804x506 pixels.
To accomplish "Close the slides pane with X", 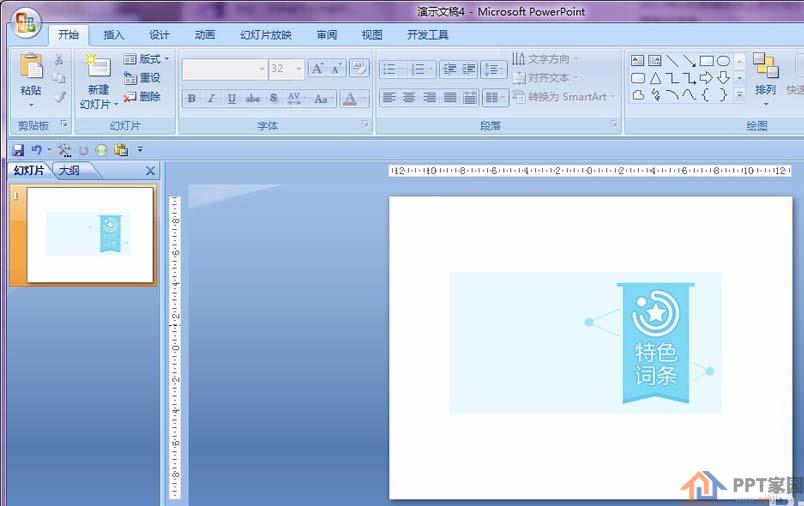I will pyautogui.click(x=150, y=171).
